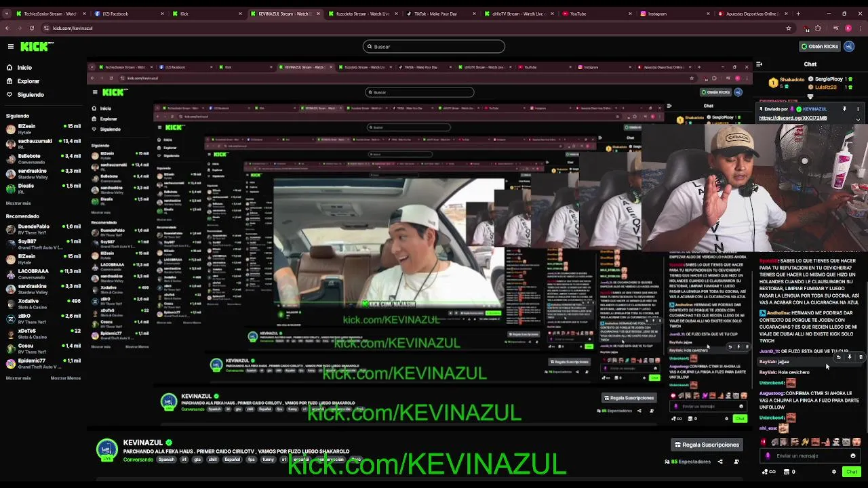Image resolution: width=868 pixels, height=488 pixels.
Task: Click Unbroken4 username above the Augustoog message
Action: pyautogui.click(x=772, y=383)
